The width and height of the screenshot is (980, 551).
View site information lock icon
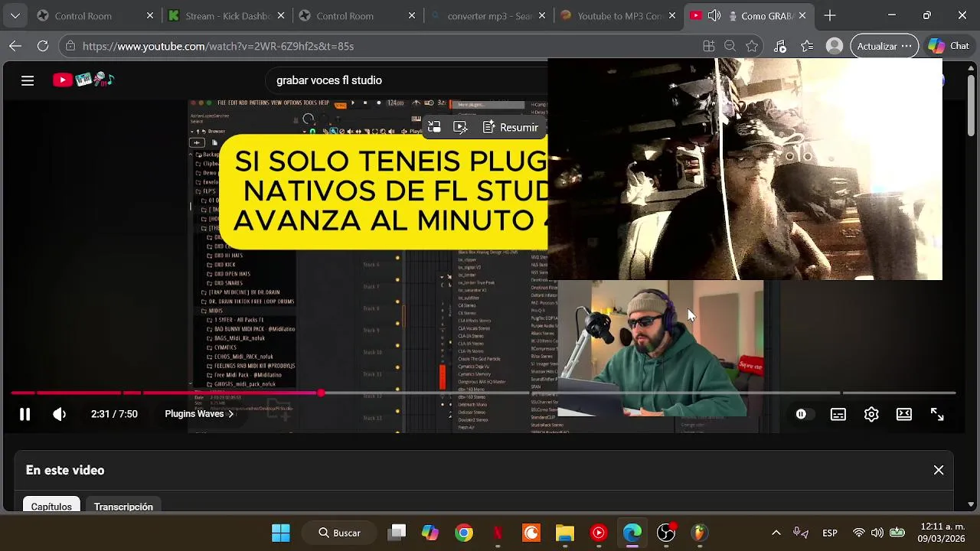(x=70, y=46)
